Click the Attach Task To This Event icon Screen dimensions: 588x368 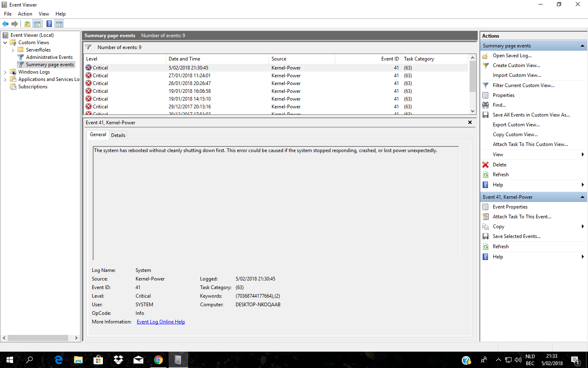(x=486, y=217)
